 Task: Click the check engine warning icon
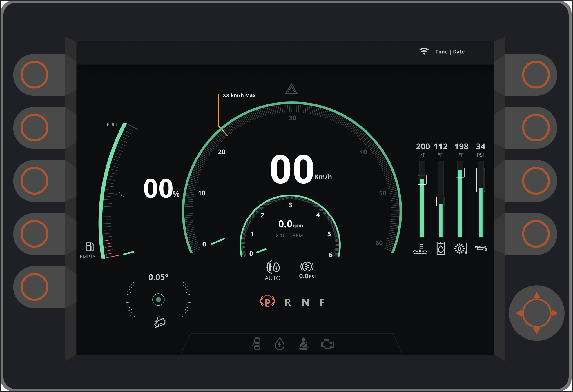(327, 344)
